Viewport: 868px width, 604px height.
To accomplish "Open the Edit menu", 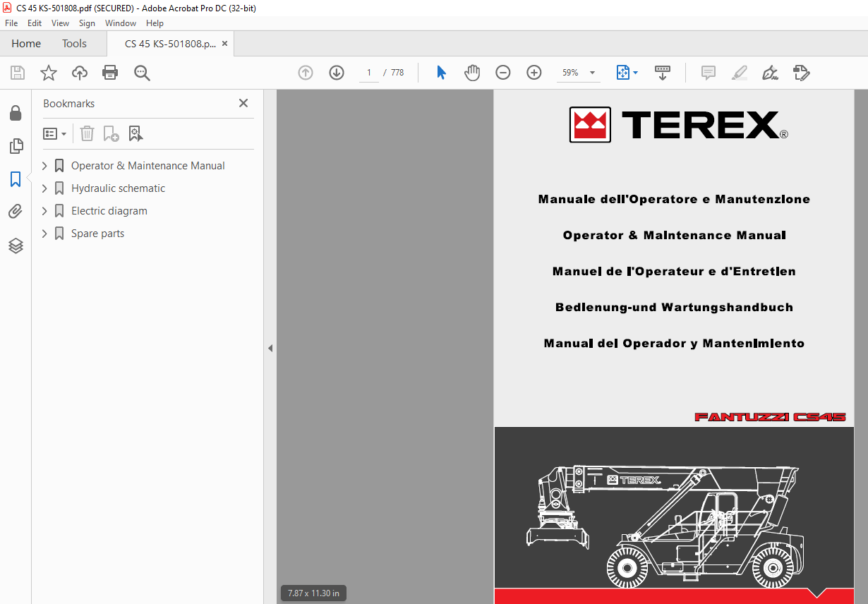I will [35, 23].
